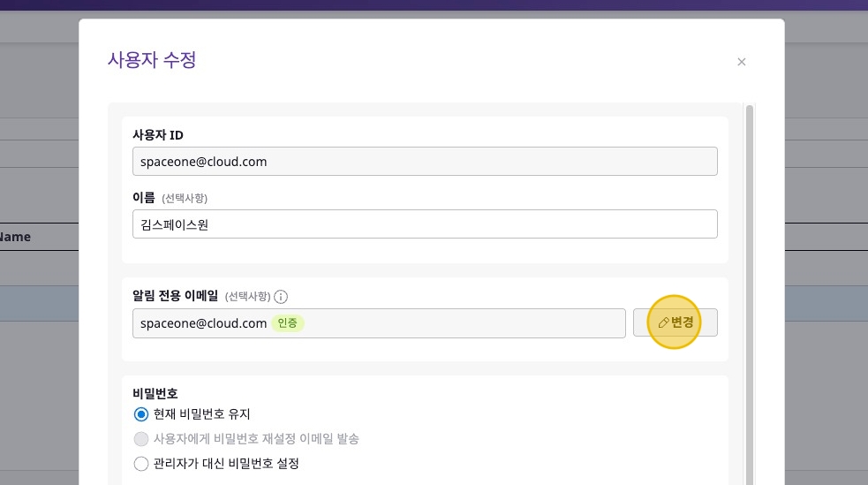Click the green 인증 verification badge
The image size is (868, 485).
click(287, 323)
